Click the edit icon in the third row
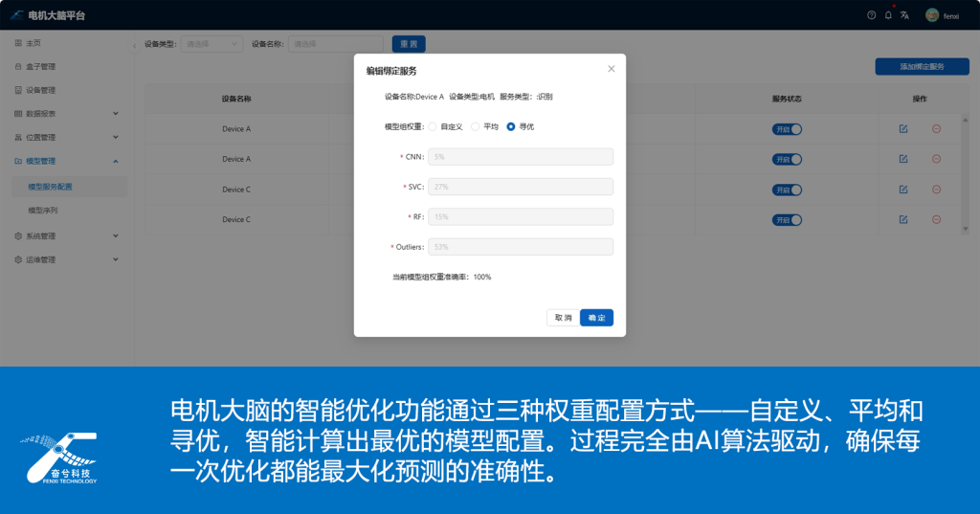The width and height of the screenshot is (980, 514). point(903,190)
